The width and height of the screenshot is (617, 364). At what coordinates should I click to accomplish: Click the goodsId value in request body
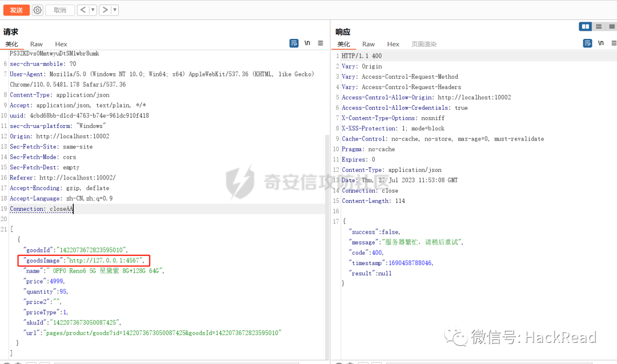tap(91, 250)
